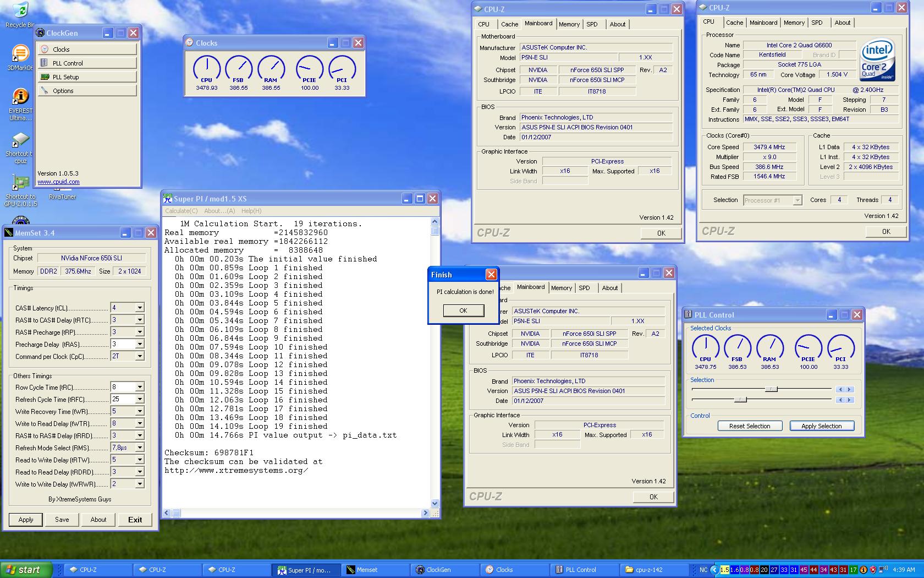The width and height of the screenshot is (924, 578).
Task: Click the lower slider thumb in PLL Control
Action: coord(741,400)
